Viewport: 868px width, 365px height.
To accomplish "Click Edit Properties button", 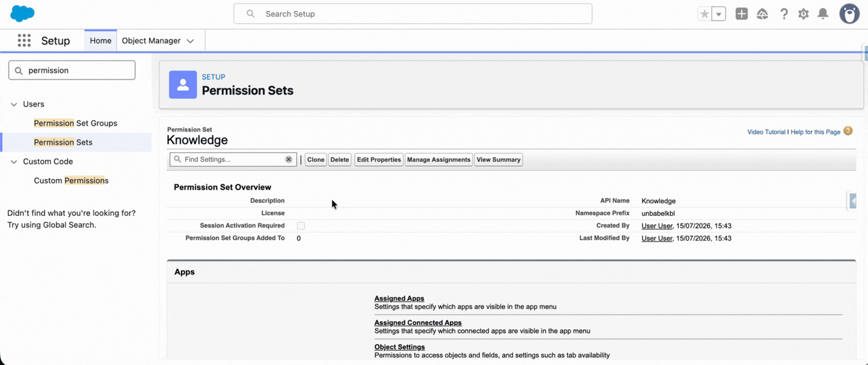I will (x=379, y=159).
